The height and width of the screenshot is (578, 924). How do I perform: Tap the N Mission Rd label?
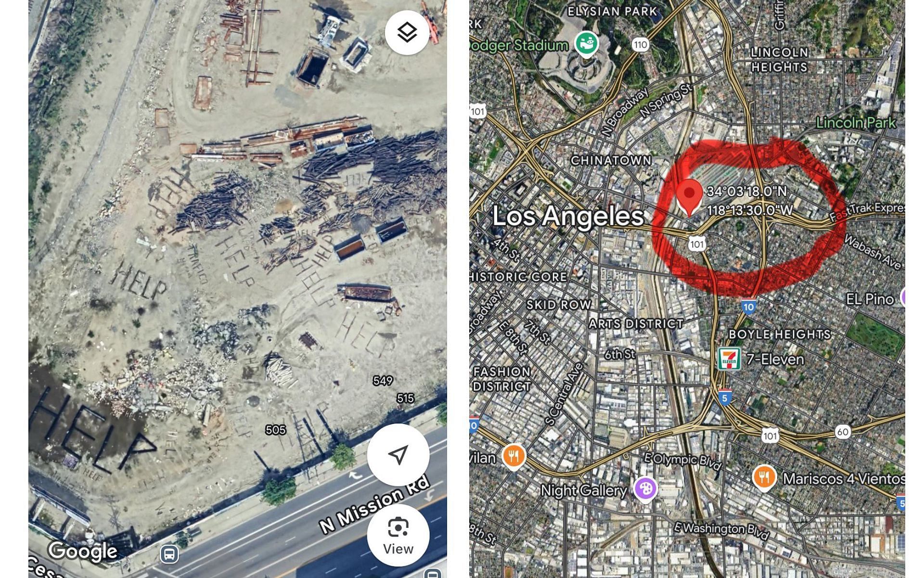coord(375,503)
